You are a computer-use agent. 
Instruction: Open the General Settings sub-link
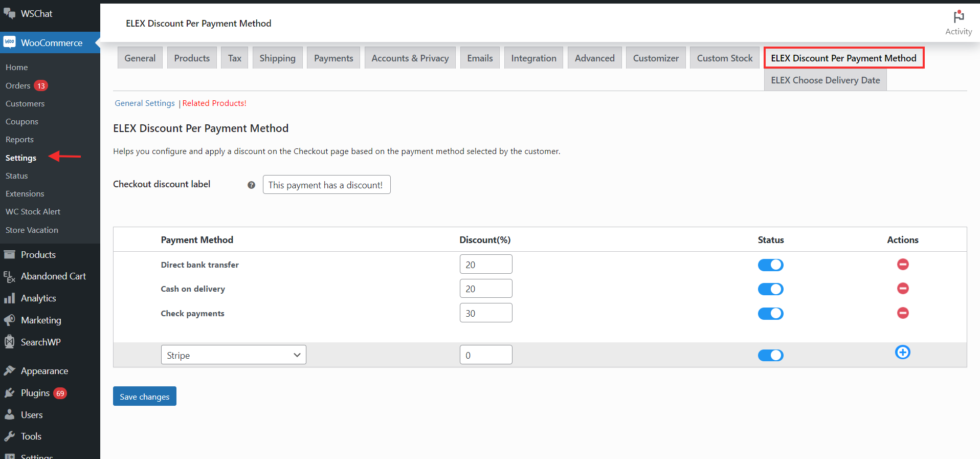point(145,103)
